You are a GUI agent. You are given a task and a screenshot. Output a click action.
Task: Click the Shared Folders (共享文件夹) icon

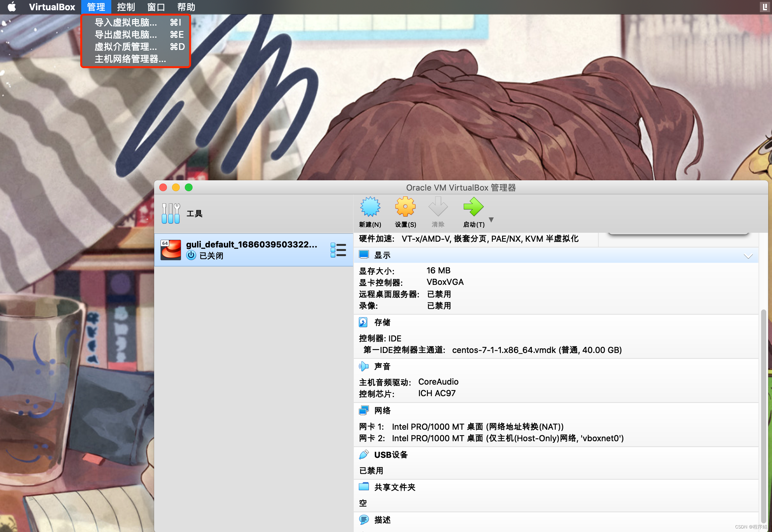pyautogui.click(x=364, y=487)
